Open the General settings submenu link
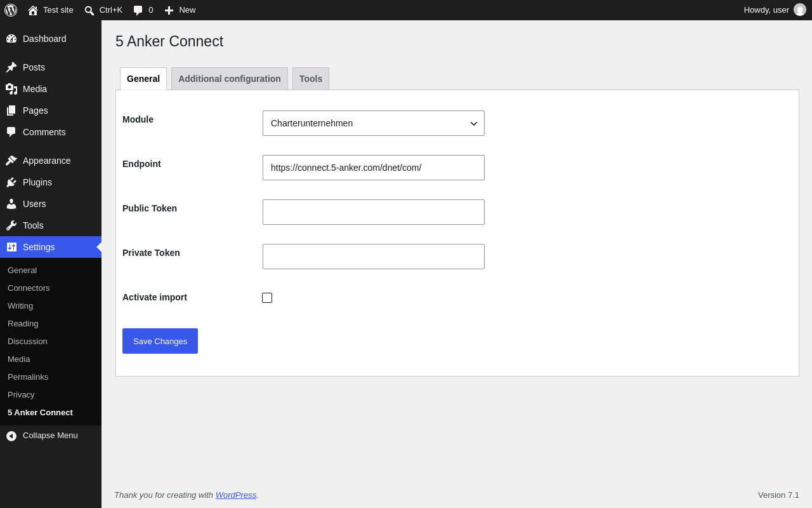 click(22, 271)
